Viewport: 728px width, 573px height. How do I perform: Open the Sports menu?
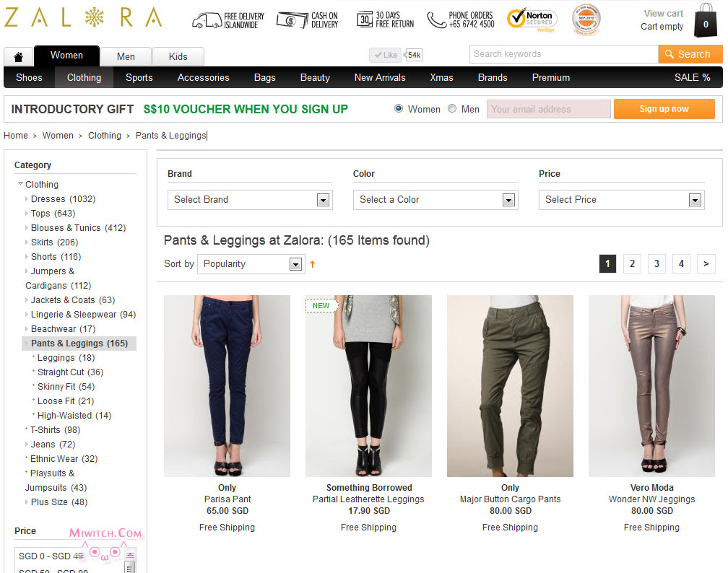[x=139, y=77]
